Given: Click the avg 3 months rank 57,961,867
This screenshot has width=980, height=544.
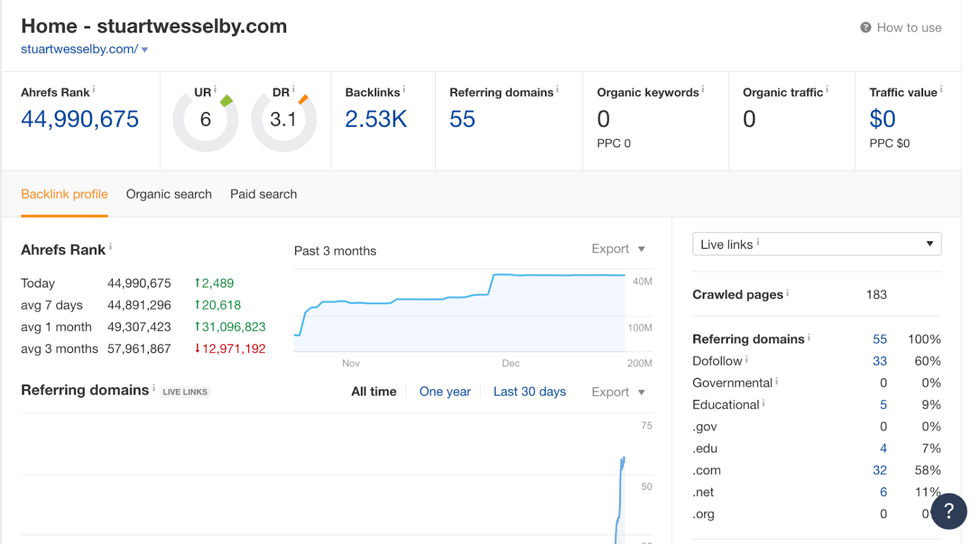Looking at the screenshot, I should [x=139, y=349].
